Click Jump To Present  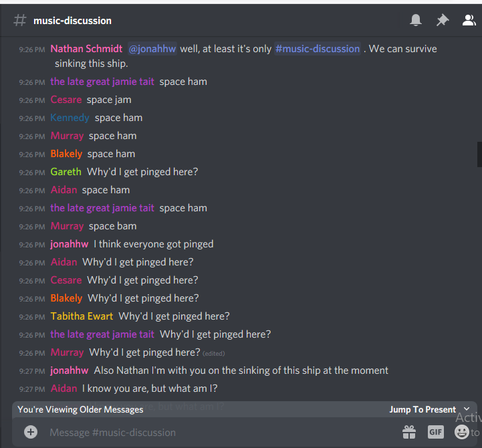(x=423, y=410)
